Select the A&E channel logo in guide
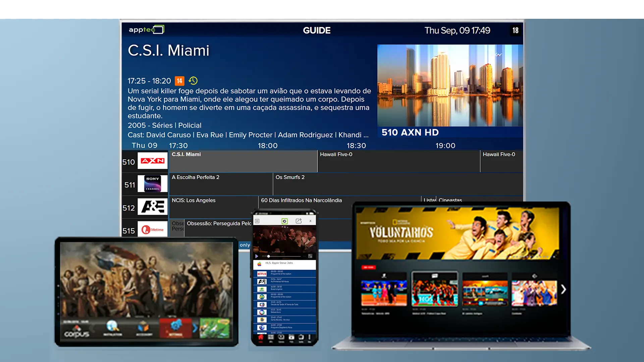This screenshot has height=362, width=644. pyautogui.click(x=153, y=206)
